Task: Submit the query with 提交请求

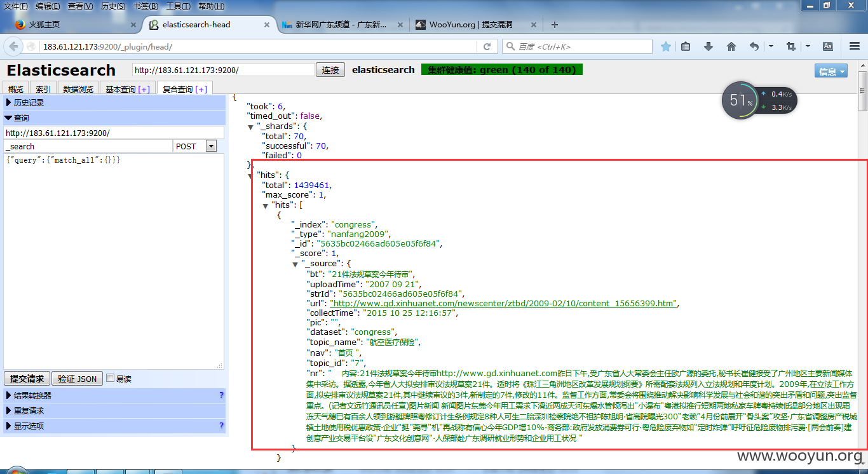Action: [27, 379]
